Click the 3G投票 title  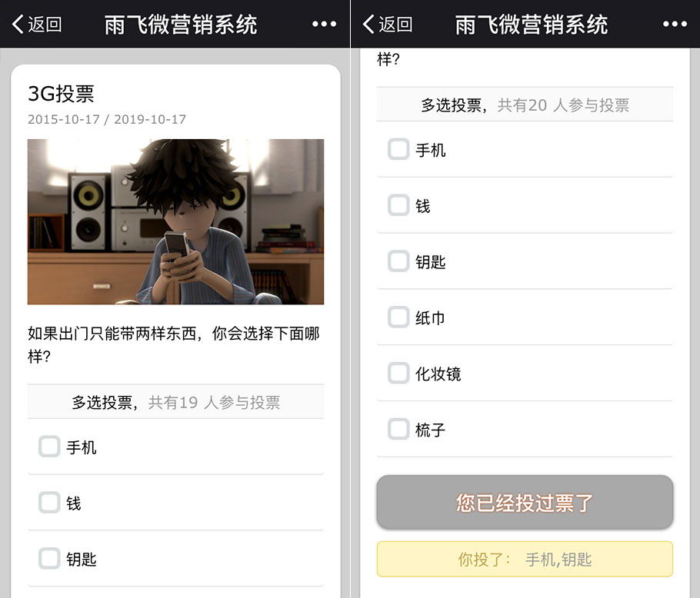click(62, 94)
